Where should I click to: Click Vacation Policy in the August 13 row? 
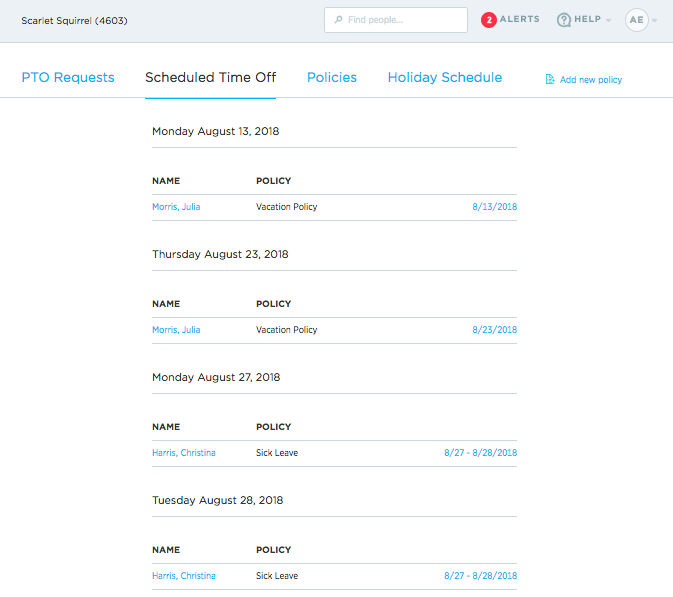pos(287,207)
